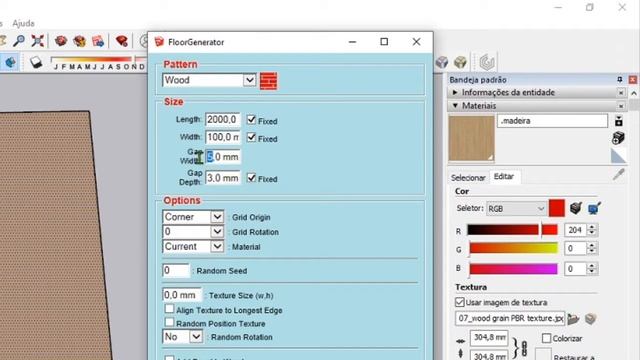
Task: Click the third red extension icon with picture
Action: tap(98, 41)
